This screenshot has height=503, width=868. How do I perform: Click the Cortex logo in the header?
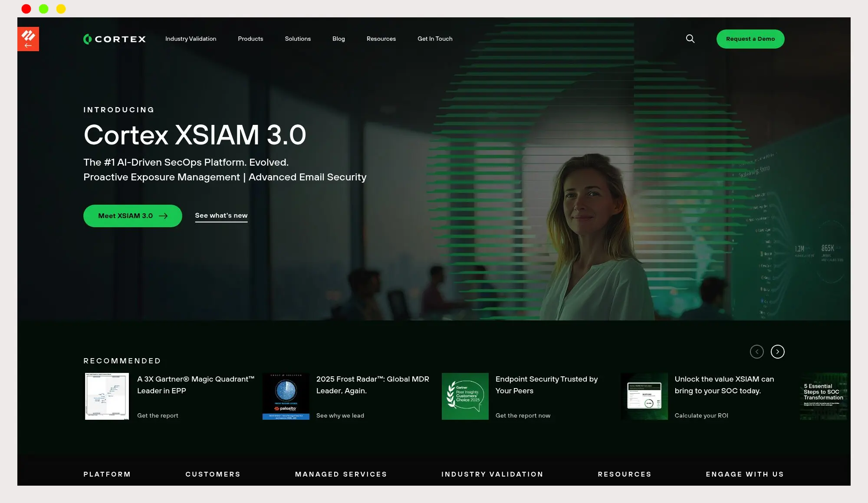(115, 39)
